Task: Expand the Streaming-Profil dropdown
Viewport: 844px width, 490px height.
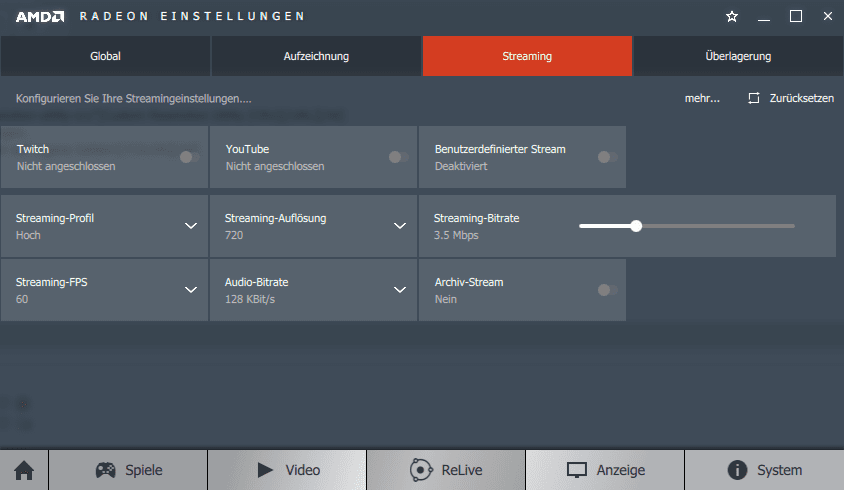Action: pos(191,226)
